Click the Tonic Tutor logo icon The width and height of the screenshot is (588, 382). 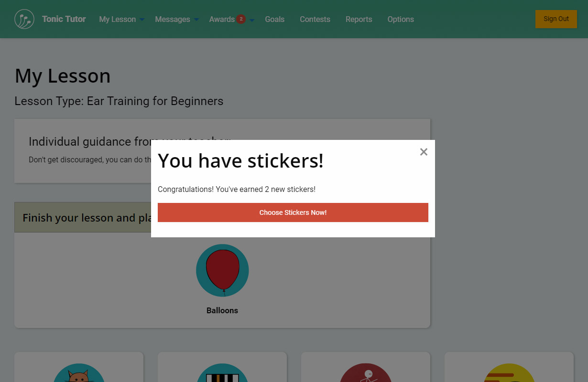click(24, 19)
